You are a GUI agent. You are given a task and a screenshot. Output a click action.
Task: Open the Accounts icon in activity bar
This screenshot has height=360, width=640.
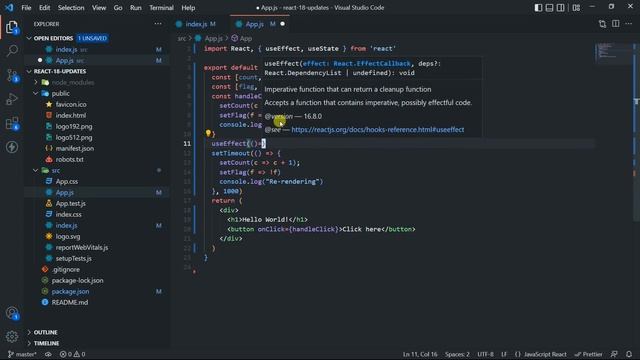click(x=12, y=313)
